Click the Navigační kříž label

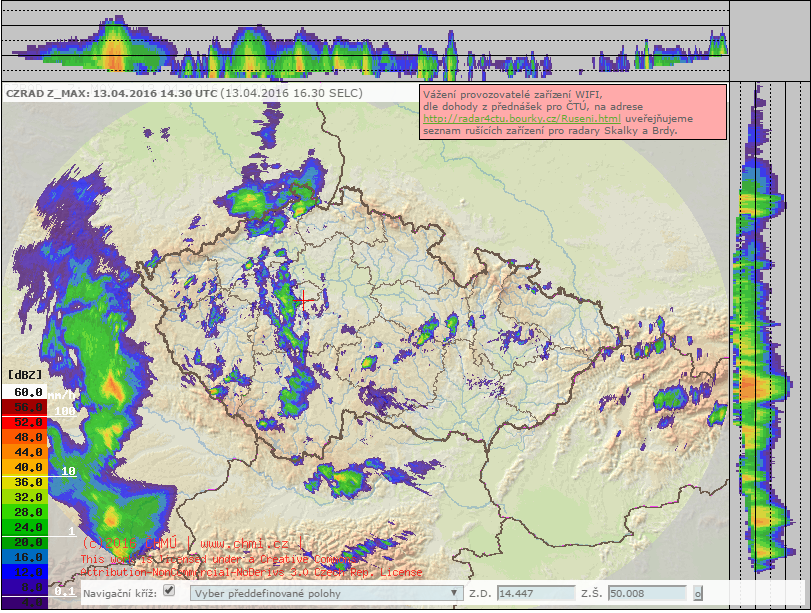point(119,593)
